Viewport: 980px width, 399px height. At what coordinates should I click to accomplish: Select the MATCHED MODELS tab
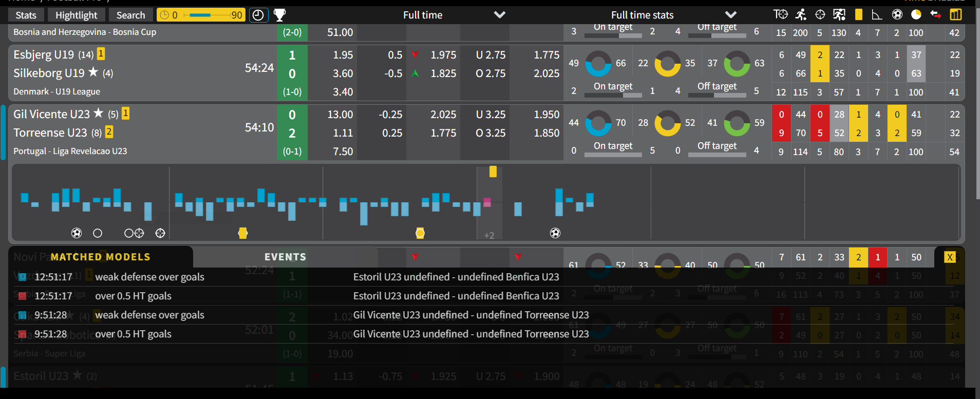(101, 257)
